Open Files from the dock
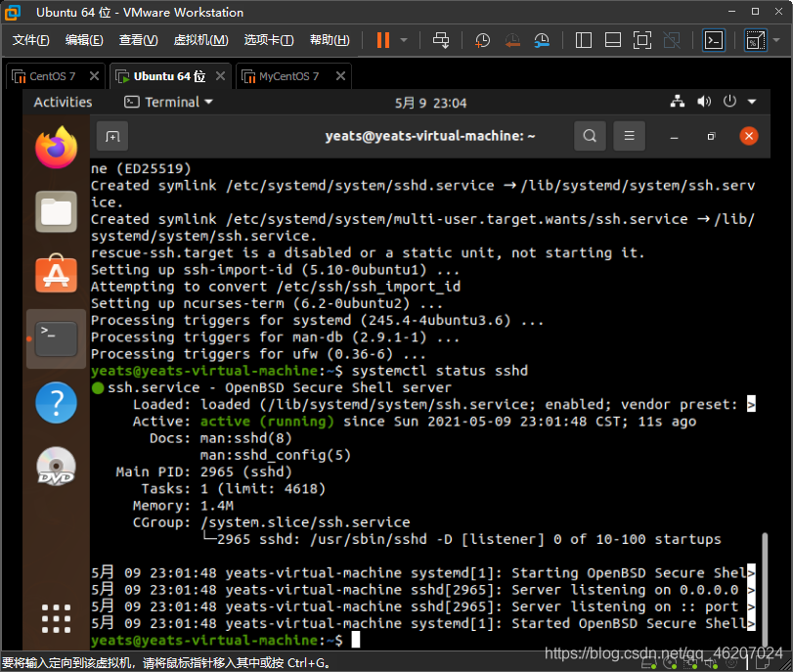Viewport: 793px width, 672px height. tap(56, 211)
